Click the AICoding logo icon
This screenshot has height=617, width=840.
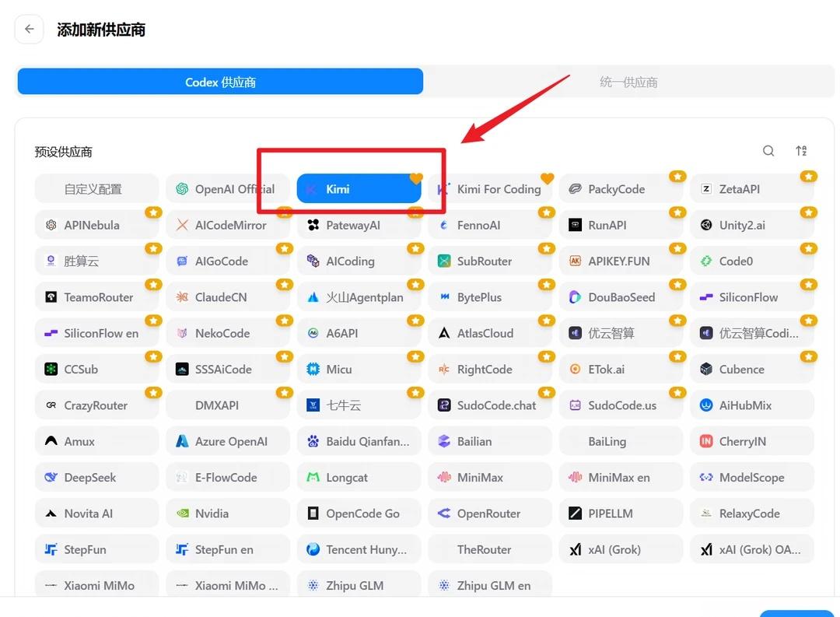click(313, 261)
